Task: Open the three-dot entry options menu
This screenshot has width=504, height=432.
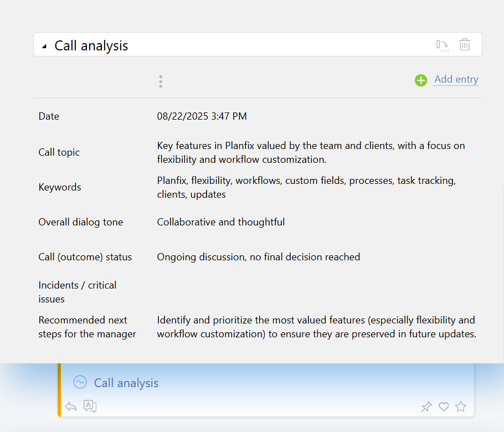Action: tap(161, 81)
